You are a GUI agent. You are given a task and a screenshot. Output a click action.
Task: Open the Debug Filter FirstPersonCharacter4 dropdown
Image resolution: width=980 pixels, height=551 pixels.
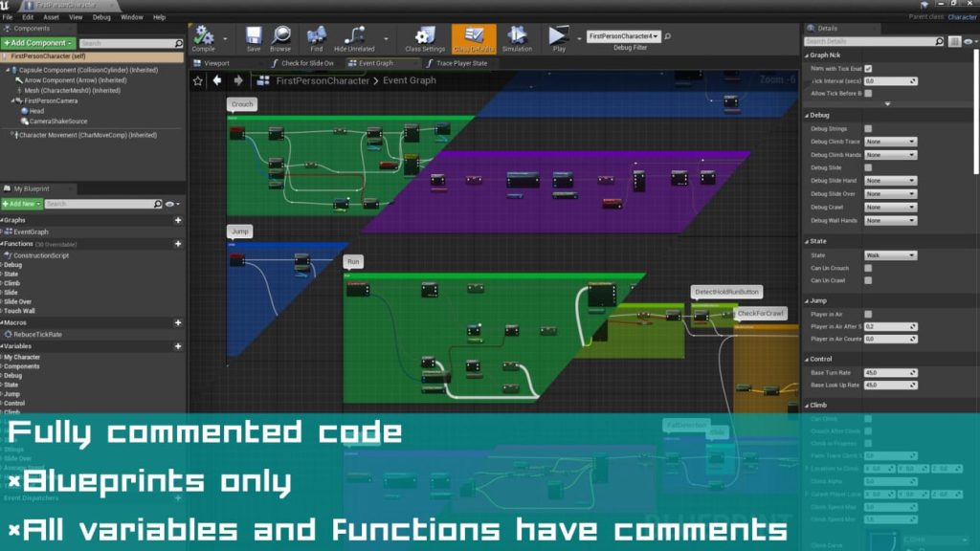[x=623, y=35]
